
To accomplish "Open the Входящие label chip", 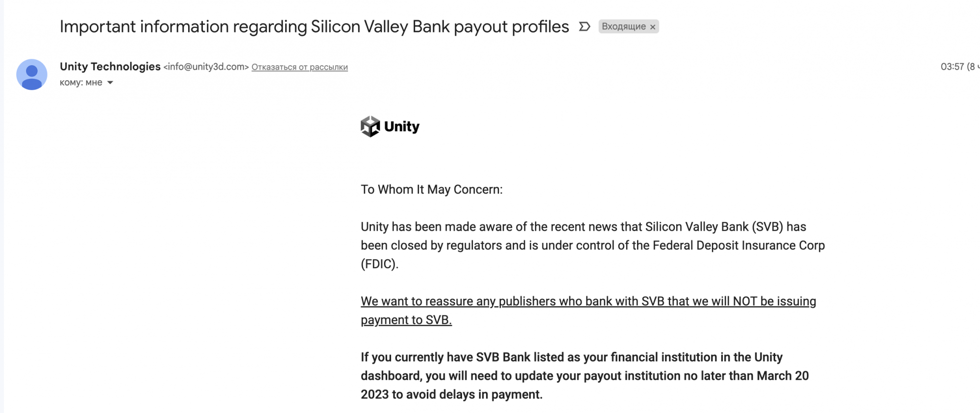I will (x=623, y=26).
